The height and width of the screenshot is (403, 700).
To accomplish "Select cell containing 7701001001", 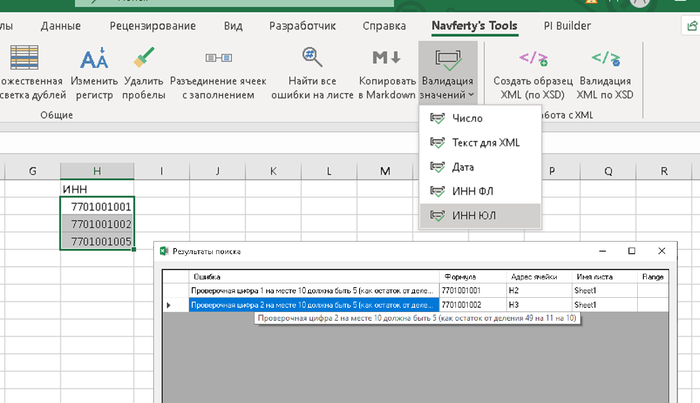I will click(x=97, y=206).
